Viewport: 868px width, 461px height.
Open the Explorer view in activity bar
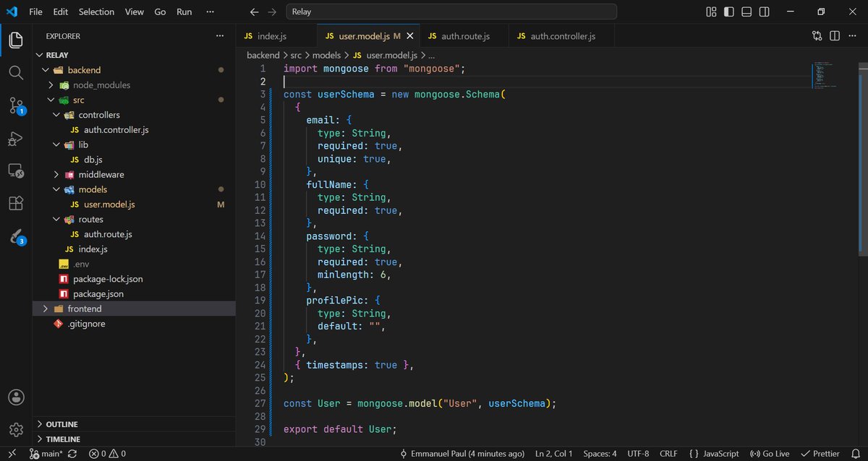16,39
